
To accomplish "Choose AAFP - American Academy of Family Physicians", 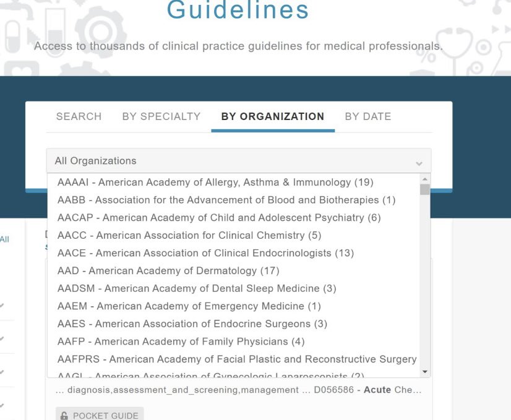I will click(234, 341).
